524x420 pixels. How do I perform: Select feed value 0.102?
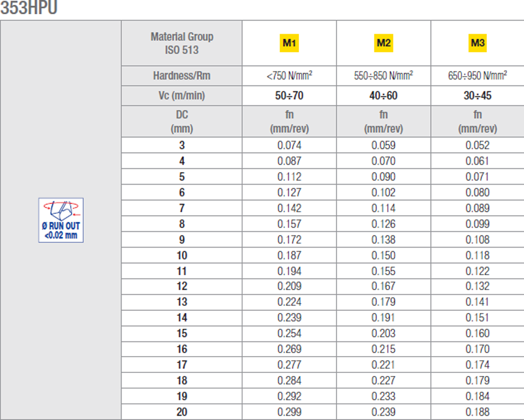coord(384,192)
